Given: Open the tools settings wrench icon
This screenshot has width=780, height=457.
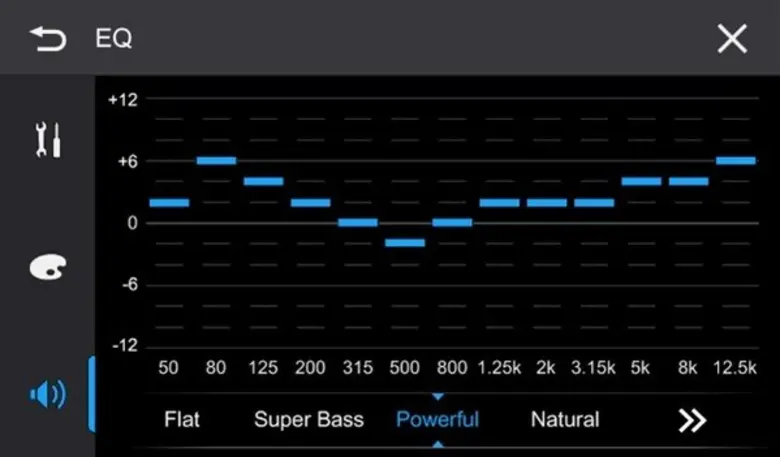Looking at the screenshot, I should 48,141.
